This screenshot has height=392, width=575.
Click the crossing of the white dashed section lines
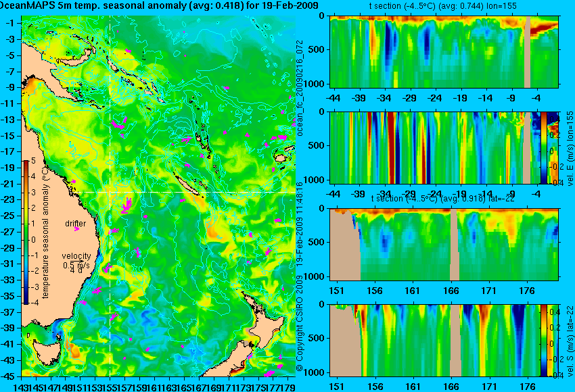tap(110, 192)
